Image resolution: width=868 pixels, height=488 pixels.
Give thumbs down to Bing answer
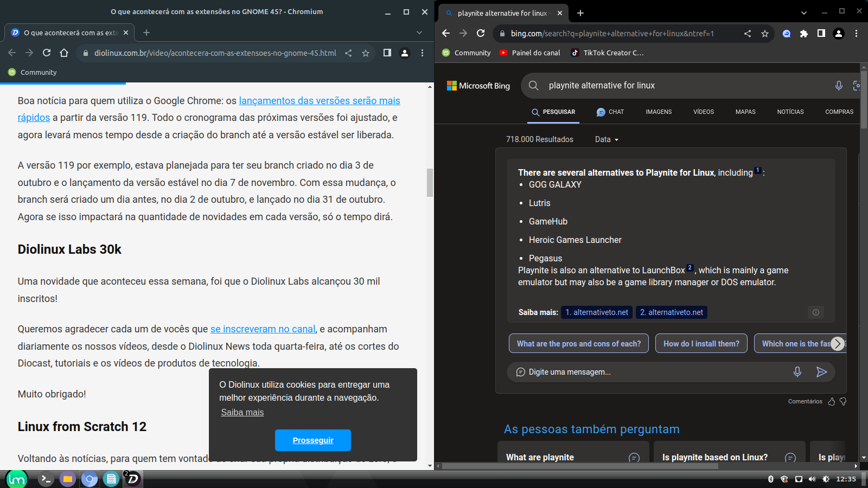843,402
